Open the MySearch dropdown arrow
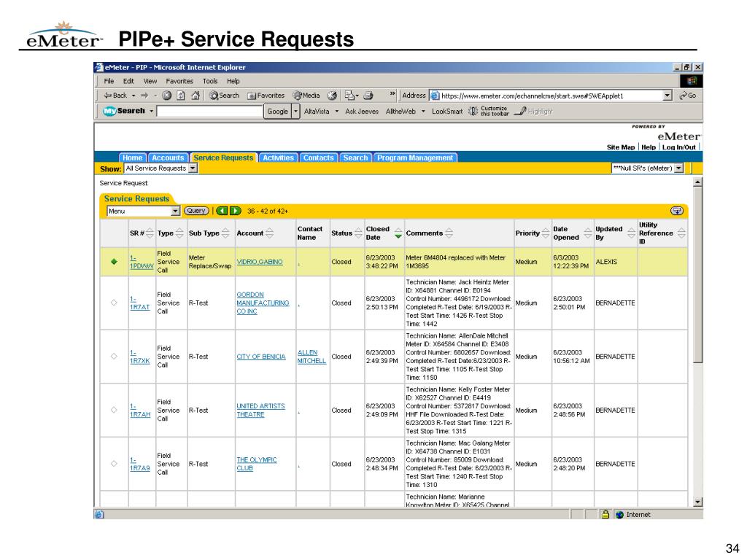Viewport: 747px width, 560px height. (x=152, y=111)
